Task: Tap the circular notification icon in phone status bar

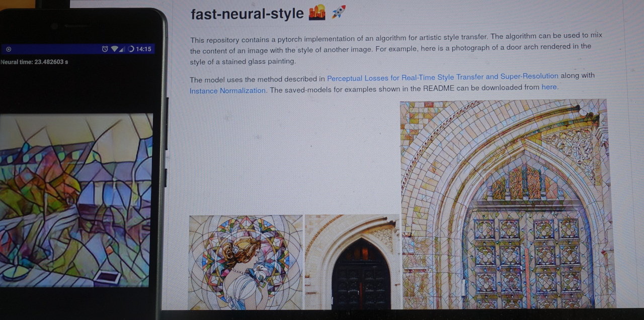Action: [9, 49]
